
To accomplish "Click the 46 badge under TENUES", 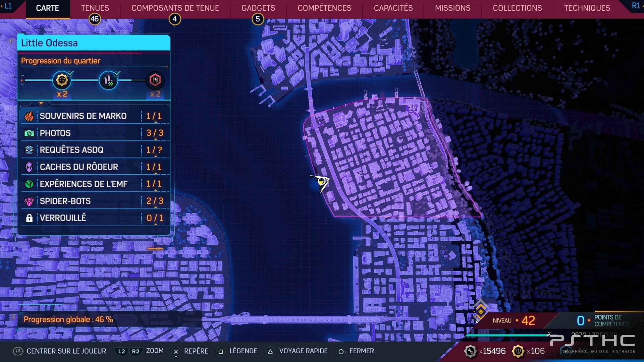I will [95, 19].
